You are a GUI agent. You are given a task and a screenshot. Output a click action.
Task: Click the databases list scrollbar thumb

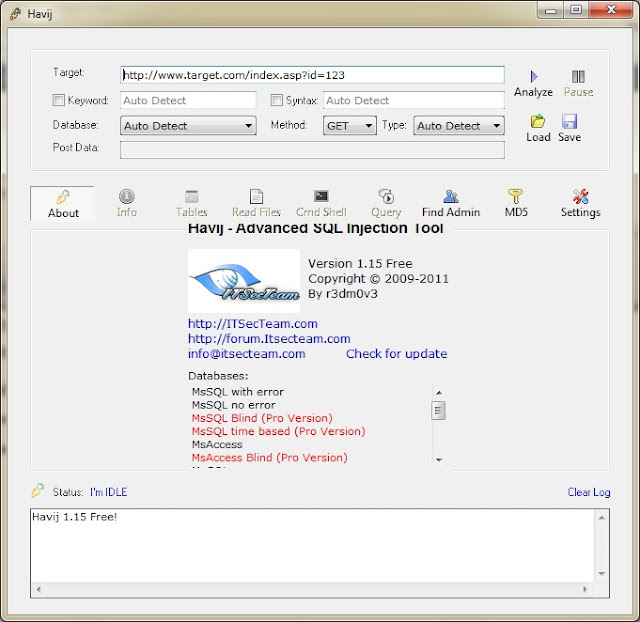click(x=438, y=411)
